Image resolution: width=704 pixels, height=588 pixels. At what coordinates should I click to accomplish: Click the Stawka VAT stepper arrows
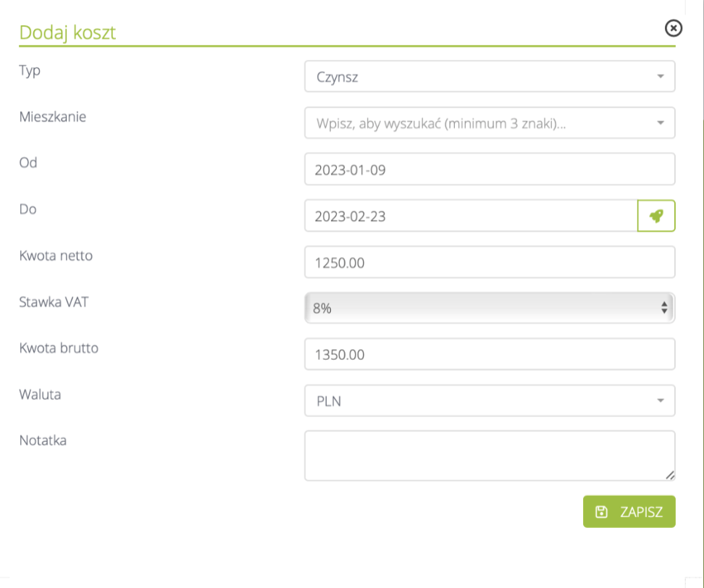click(x=663, y=308)
